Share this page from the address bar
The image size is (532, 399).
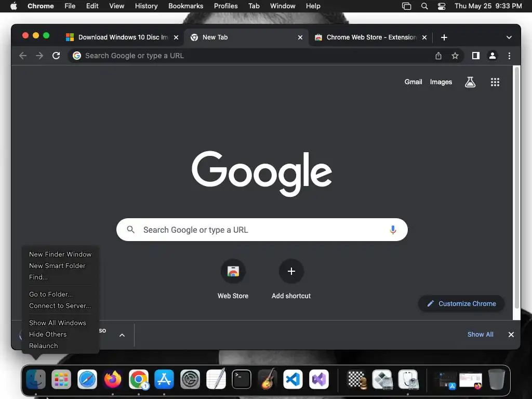pyautogui.click(x=438, y=56)
